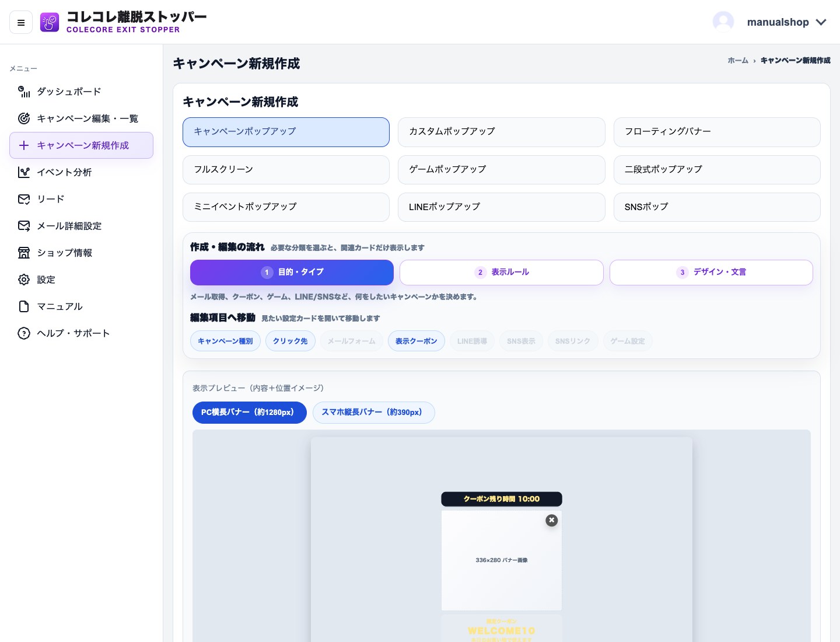
Task: Show スマホ縦長バナー preview
Action: pos(374,413)
